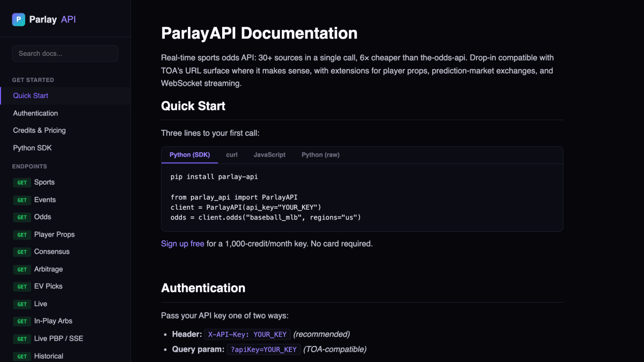Select the Python (SDK) code tab
644x362 pixels.
coord(189,155)
